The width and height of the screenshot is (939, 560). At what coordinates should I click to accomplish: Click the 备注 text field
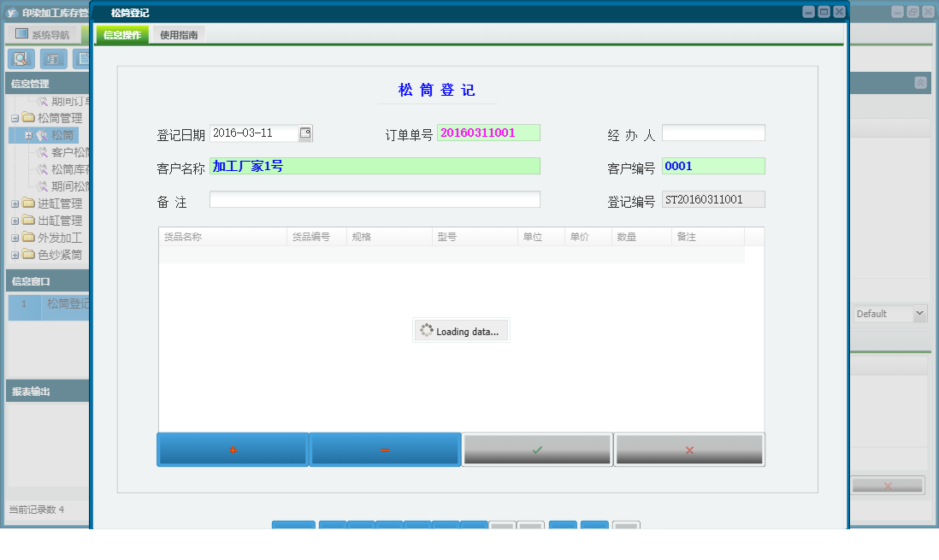pyautogui.click(x=375, y=199)
